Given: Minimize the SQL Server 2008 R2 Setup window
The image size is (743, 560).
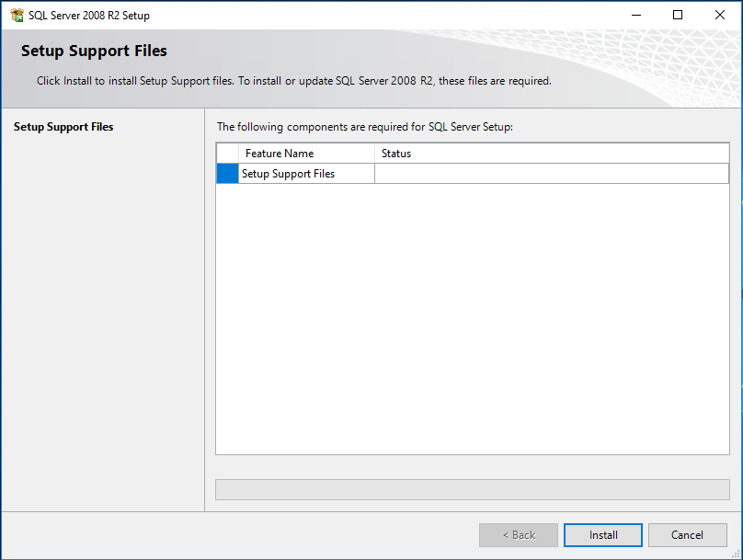Looking at the screenshot, I should [636, 15].
